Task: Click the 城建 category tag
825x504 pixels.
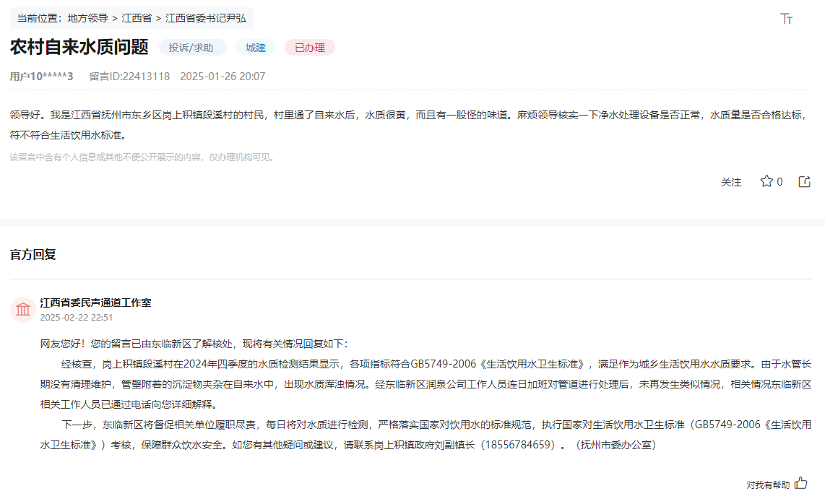Action: [256, 48]
